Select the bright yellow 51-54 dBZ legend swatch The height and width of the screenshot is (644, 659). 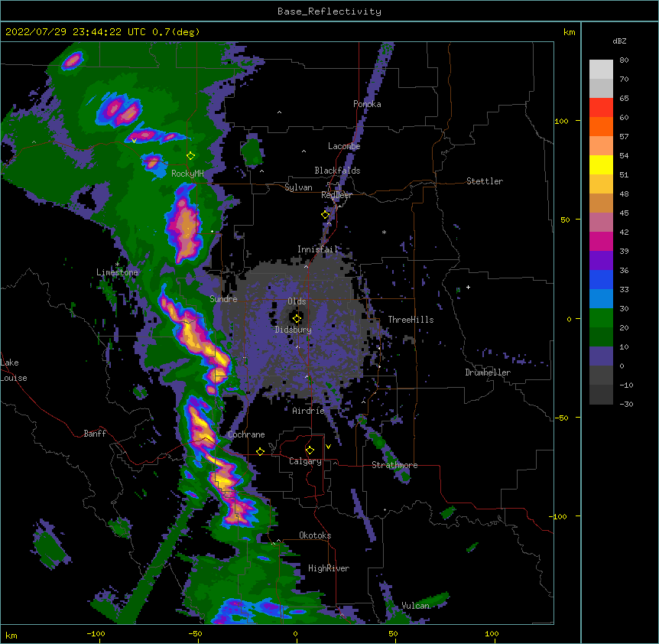click(601, 164)
